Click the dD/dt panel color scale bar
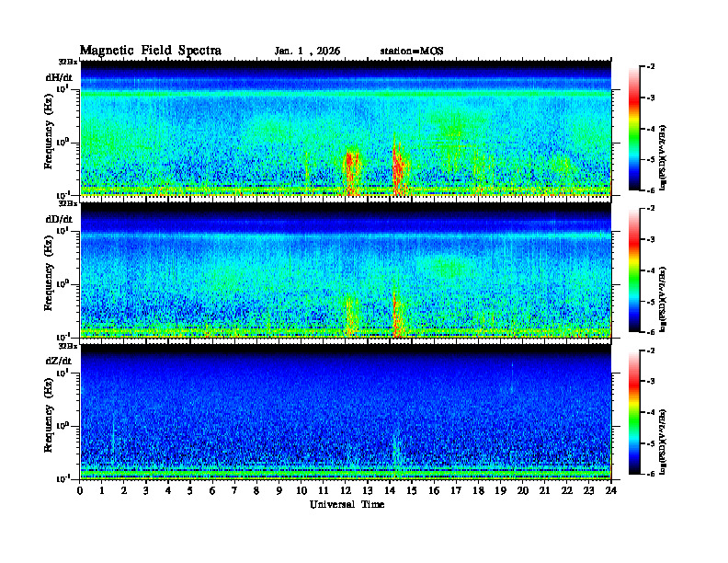The height and width of the screenshot is (563, 728). [x=634, y=270]
